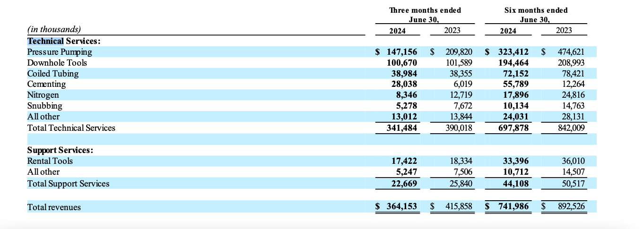Click Total revenues value 741,986

point(513,207)
